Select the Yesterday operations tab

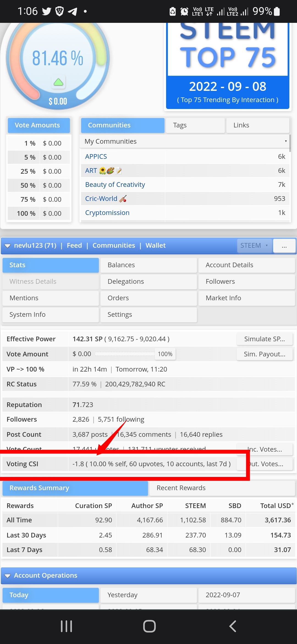coord(149,595)
